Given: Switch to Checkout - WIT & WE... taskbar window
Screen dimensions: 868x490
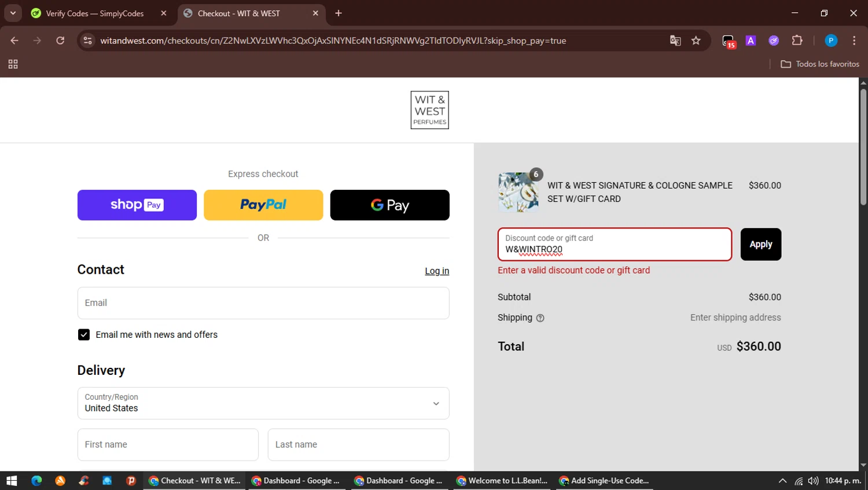Looking at the screenshot, I should click(194, 481).
